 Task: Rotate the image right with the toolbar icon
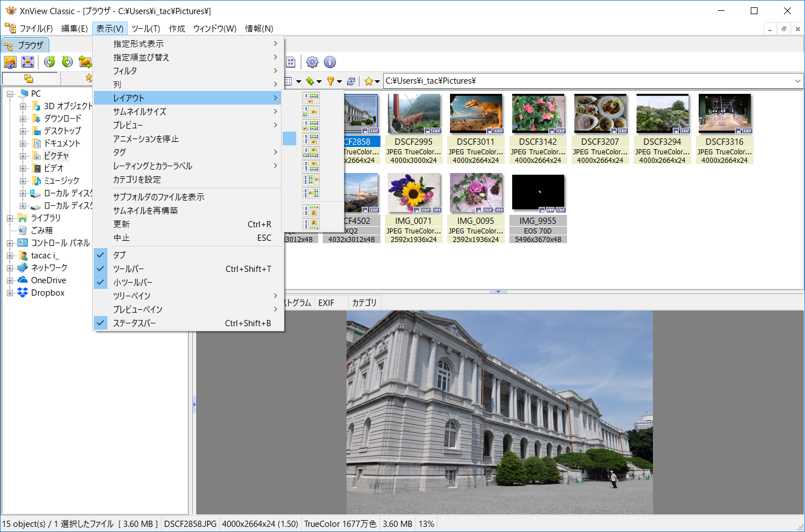(67, 62)
